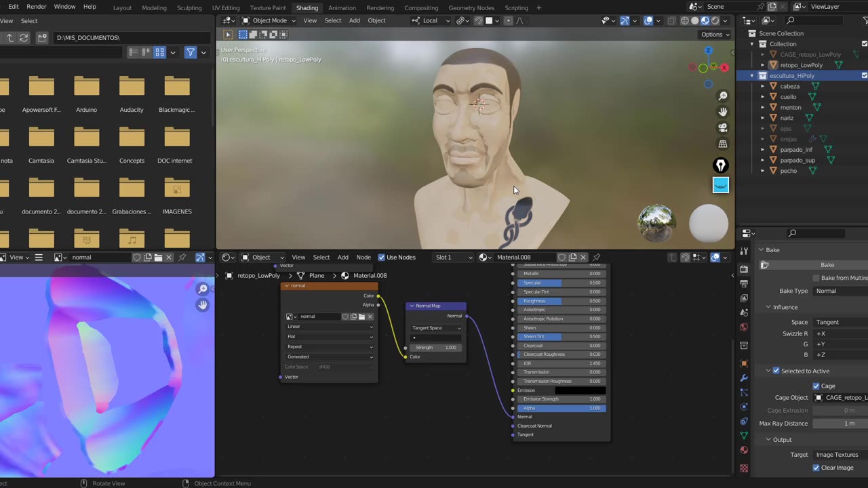
Task: Refresh the file browser directory
Action: pyautogui.click(x=24, y=38)
